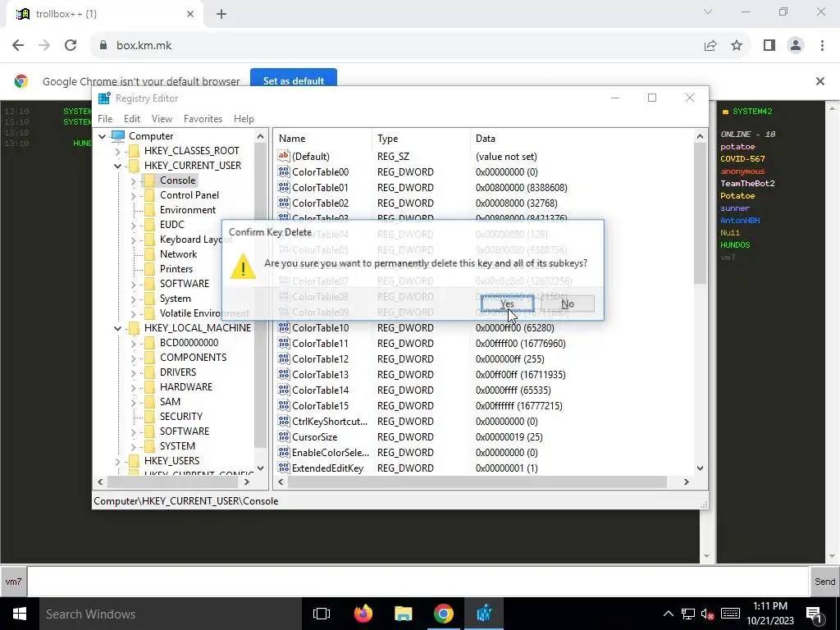Expand HKEY_USERS tree node
840x630 pixels.
tap(117, 461)
